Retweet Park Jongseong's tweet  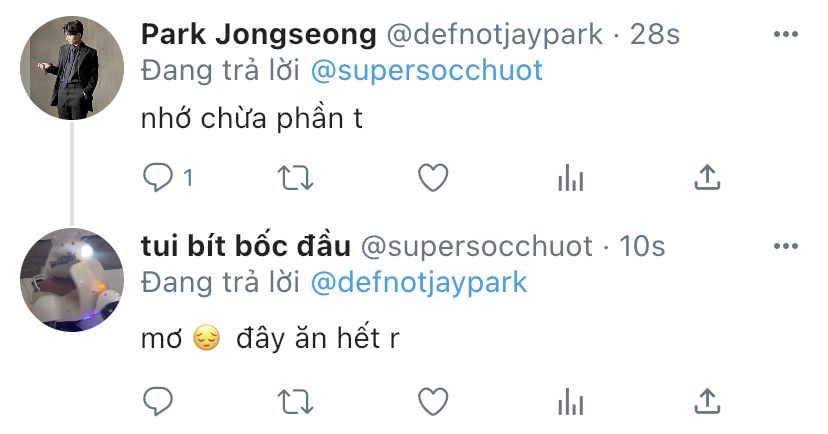click(x=296, y=178)
